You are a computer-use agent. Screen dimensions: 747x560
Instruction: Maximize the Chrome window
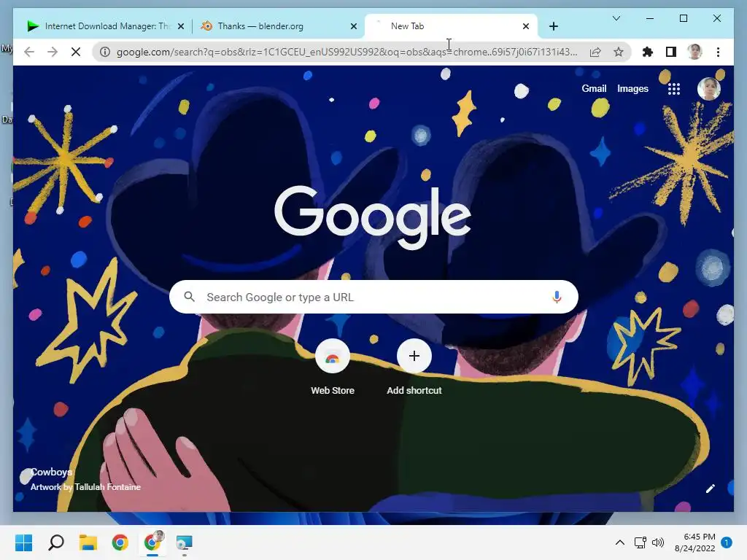[683, 18]
